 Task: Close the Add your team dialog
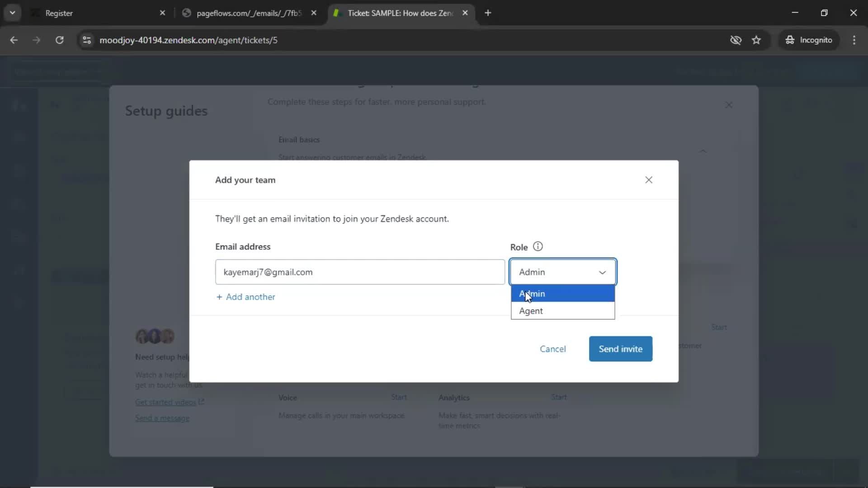point(649,180)
